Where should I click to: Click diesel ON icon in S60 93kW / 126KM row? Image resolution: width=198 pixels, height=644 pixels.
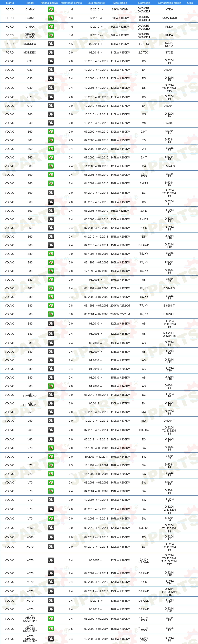coord(51,211)
